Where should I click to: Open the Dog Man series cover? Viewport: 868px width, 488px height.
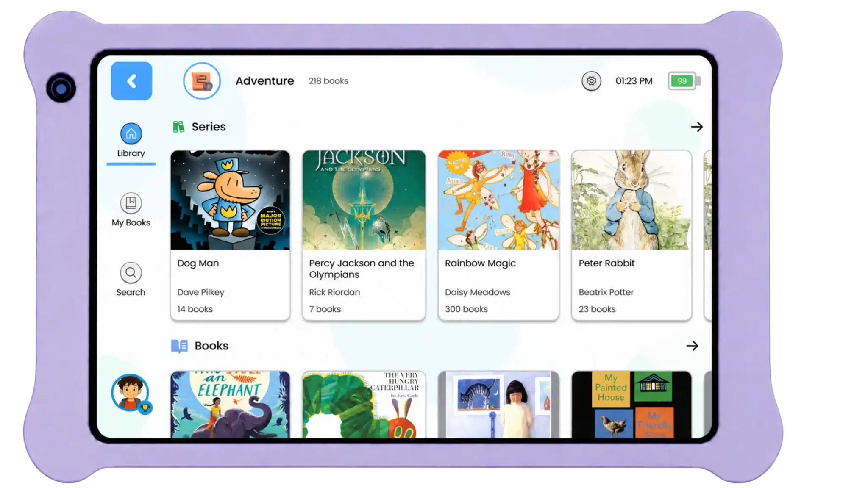click(x=230, y=200)
